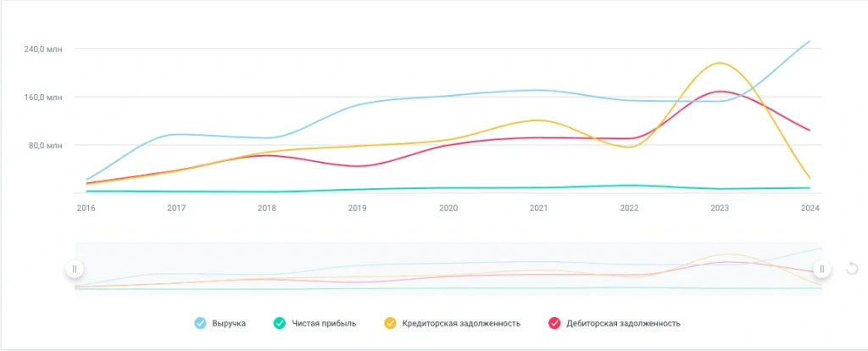Click the 2023 label on the x-axis
868x351 pixels.
pos(719,208)
